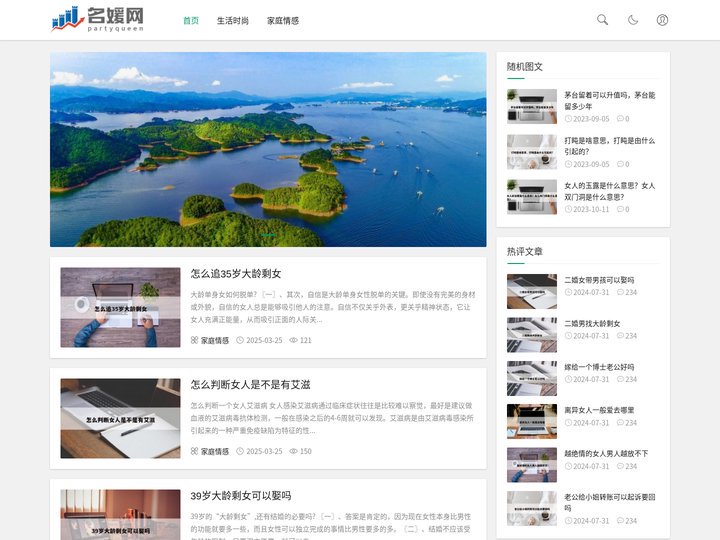Click thumbnail of 39岁大龄剩女可以娶吗 article
The height and width of the screenshot is (540, 720).
[120, 514]
